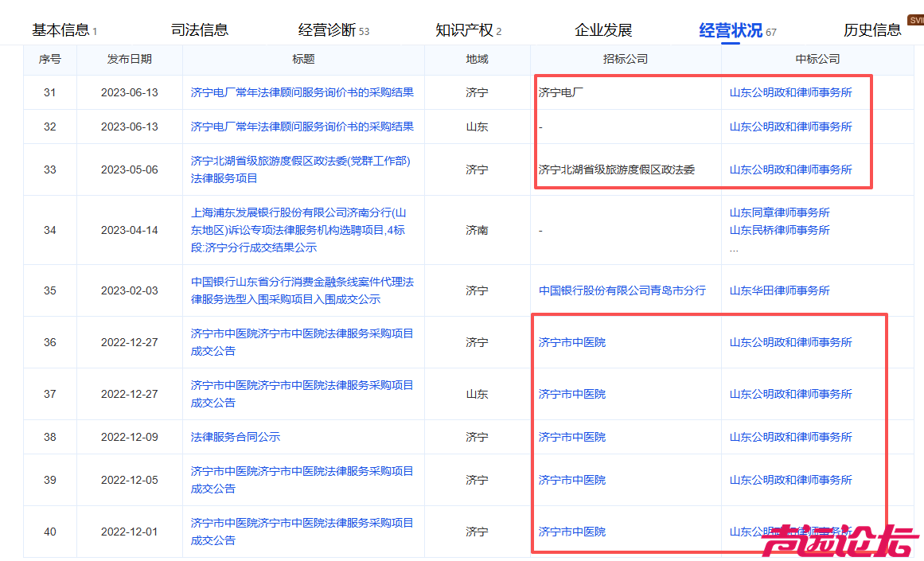Switch to the 司法信息 tab
The width and height of the screenshot is (924, 561).
point(200,30)
